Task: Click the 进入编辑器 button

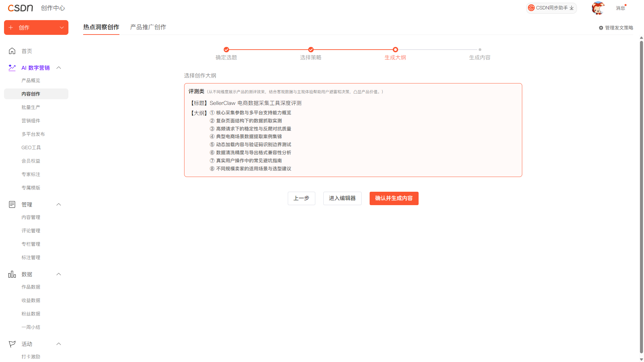Action: 342,198
